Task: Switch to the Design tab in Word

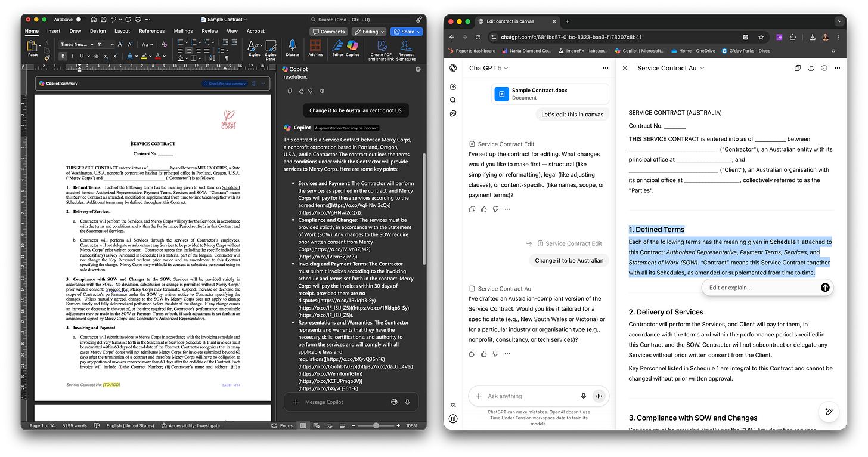Action: [98, 31]
